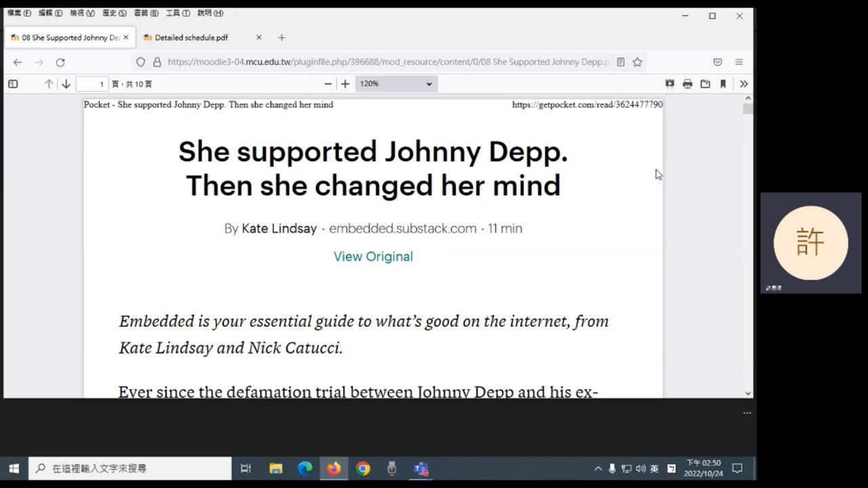The image size is (868, 488).
Task: Go to previous PDF page
Action: [x=49, y=84]
